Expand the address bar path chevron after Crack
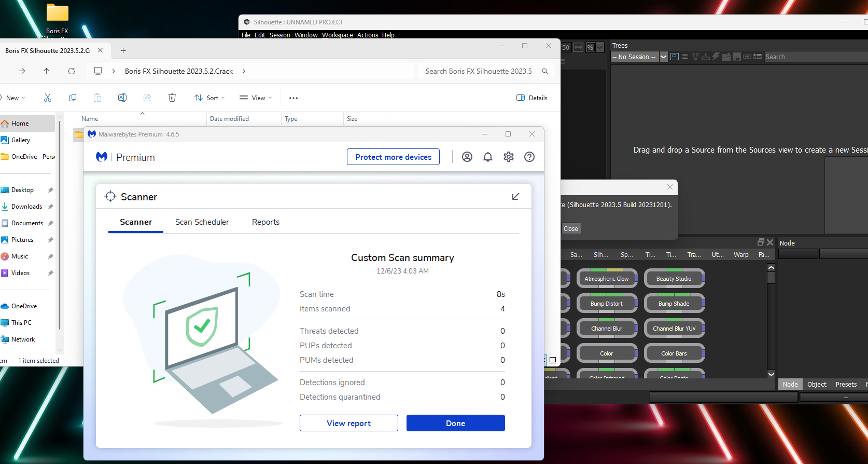 click(244, 71)
